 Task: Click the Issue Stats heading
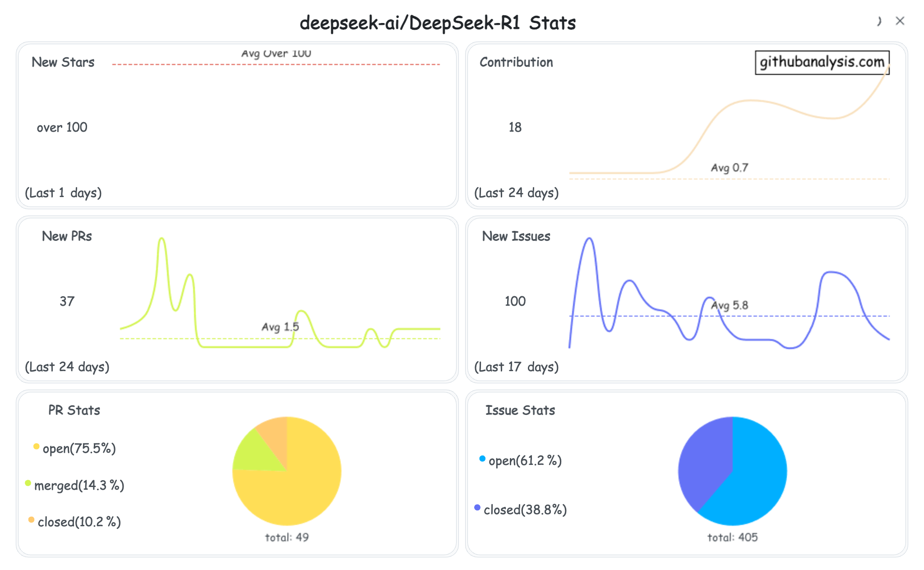coord(520,410)
